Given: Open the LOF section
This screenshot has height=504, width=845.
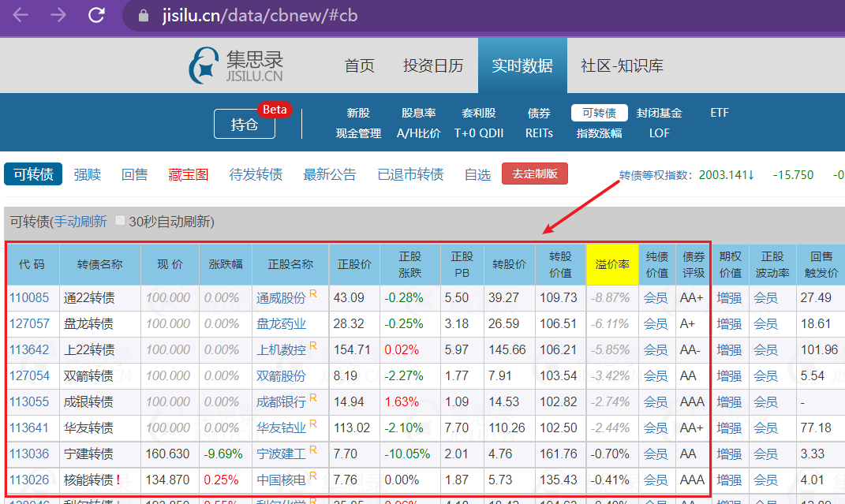Looking at the screenshot, I should (x=659, y=133).
